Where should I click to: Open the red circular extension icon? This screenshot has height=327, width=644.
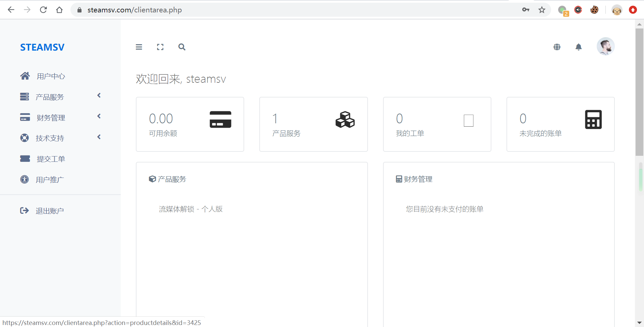pyautogui.click(x=578, y=10)
